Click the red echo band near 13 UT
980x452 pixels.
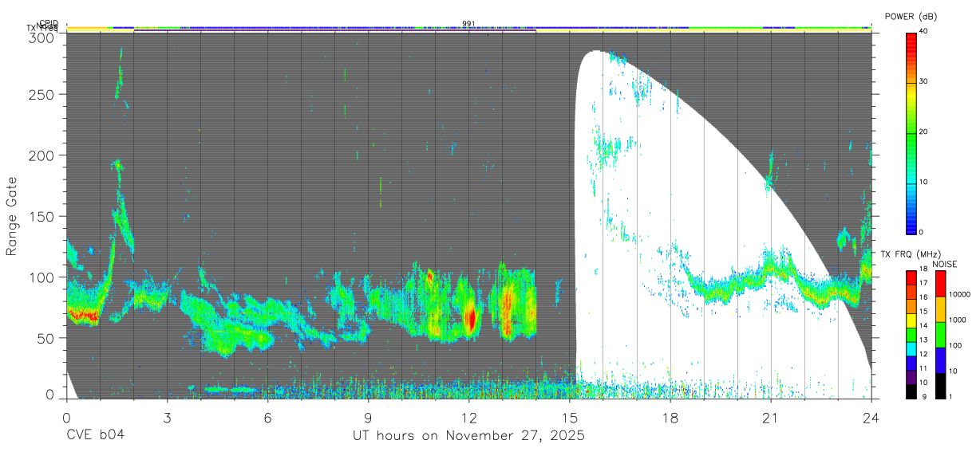pos(508,309)
